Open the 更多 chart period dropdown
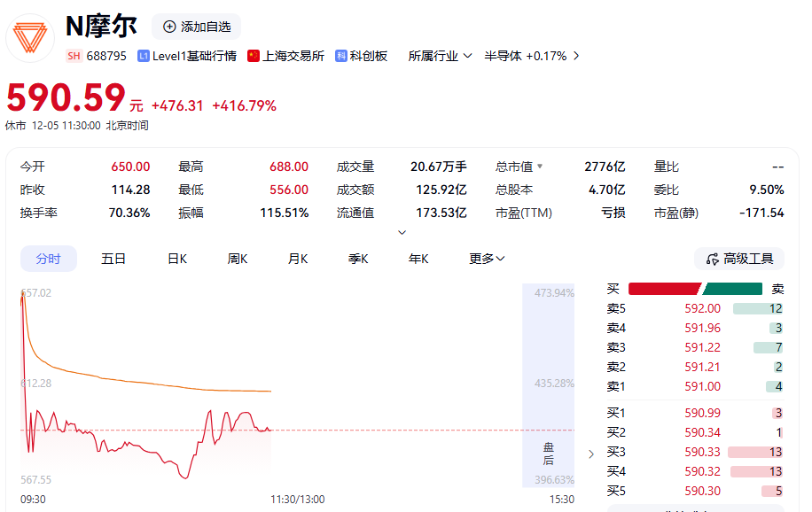 tap(487, 259)
